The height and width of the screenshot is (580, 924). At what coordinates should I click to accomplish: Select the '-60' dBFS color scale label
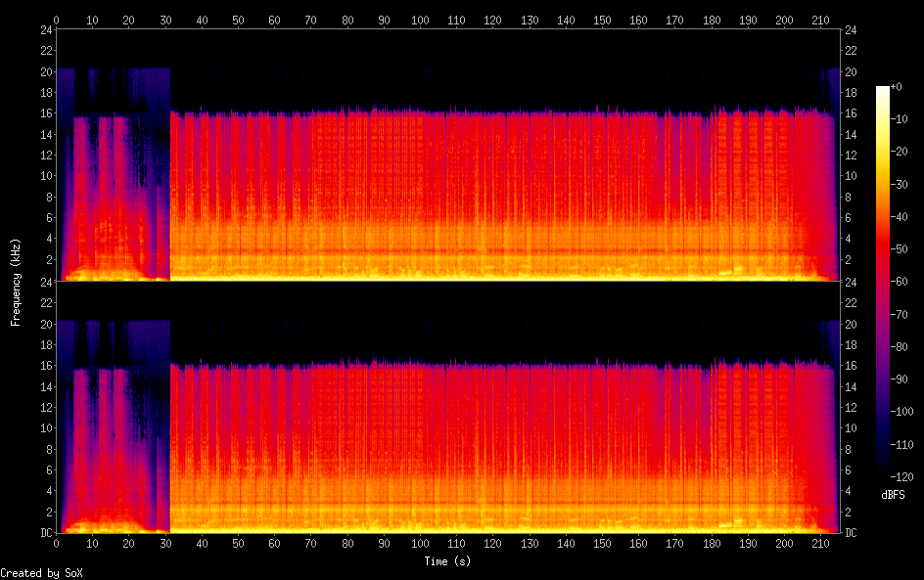(x=899, y=282)
